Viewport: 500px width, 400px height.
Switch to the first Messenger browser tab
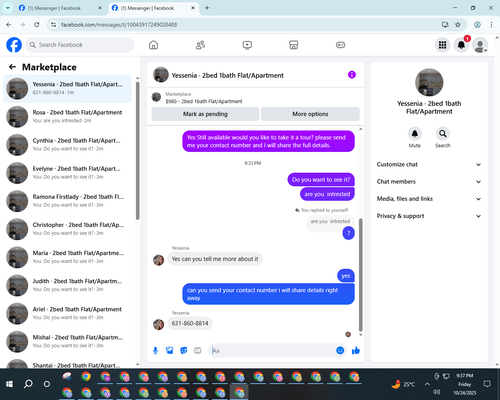pyautogui.click(x=59, y=8)
